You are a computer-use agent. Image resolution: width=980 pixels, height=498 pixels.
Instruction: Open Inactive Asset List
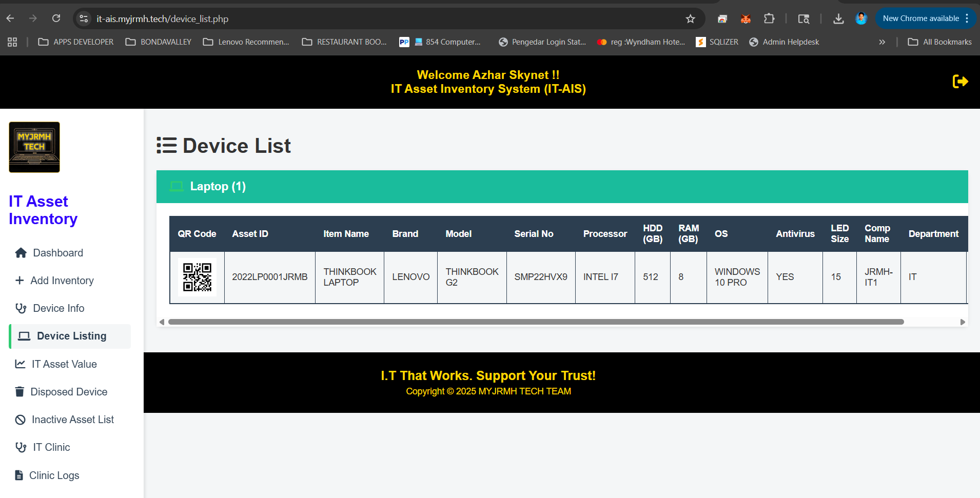[x=72, y=420]
